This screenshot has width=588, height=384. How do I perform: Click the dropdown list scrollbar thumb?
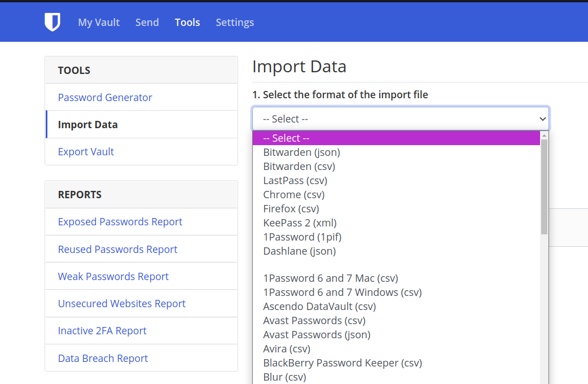coord(544,187)
